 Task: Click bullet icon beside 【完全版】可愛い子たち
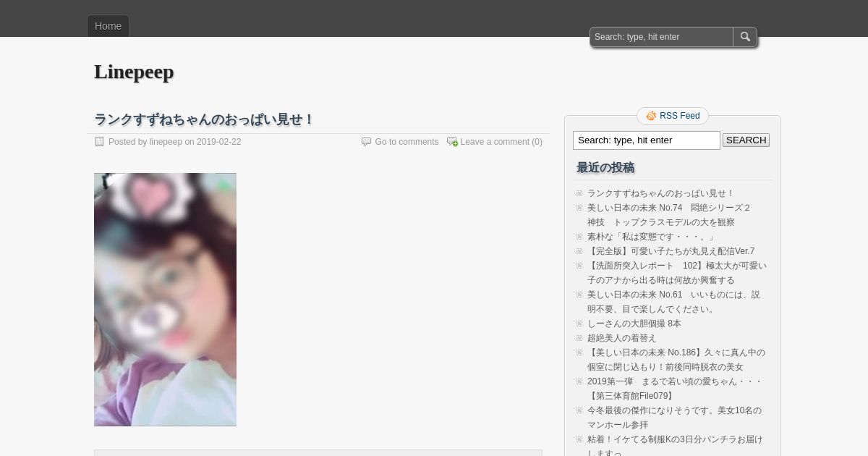click(x=579, y=251)
